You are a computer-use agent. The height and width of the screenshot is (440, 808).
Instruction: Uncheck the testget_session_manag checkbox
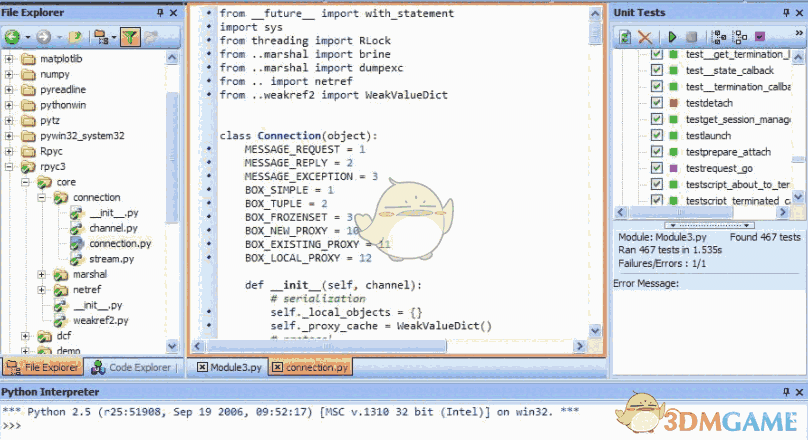pos(656,119)
